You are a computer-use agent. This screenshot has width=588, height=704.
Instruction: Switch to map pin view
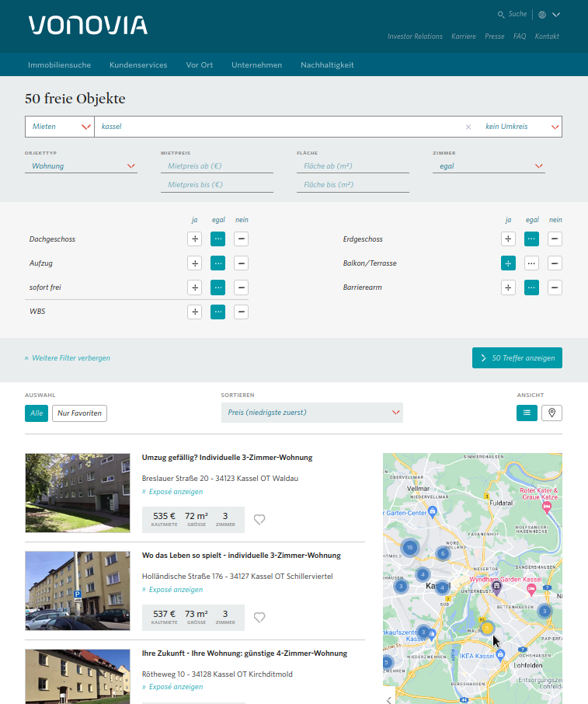click(x=551, y=413)
